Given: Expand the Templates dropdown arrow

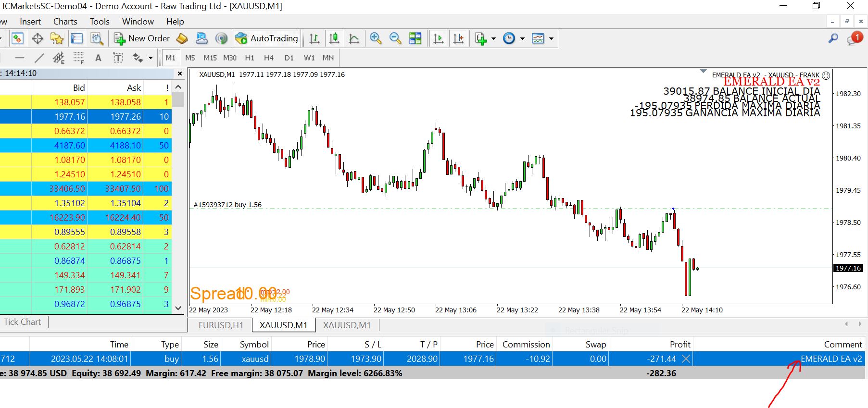Looking at the screenshot, I should click(x=551, y=38).
